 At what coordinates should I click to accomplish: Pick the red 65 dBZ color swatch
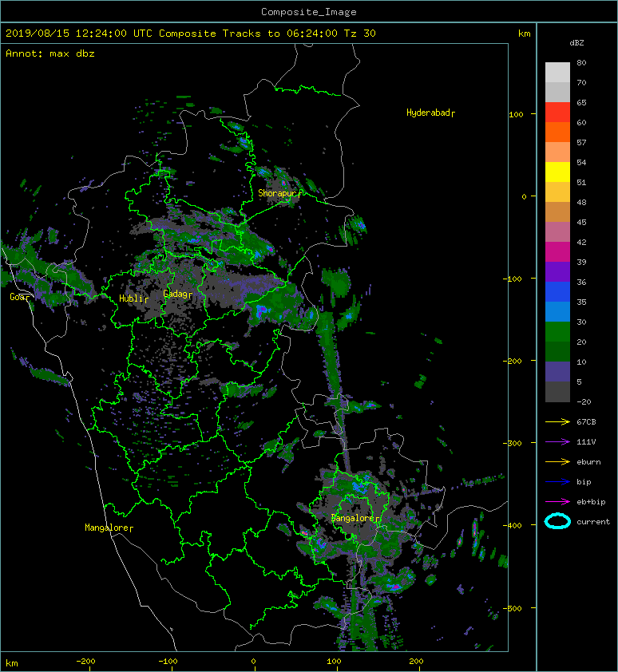coord(557,113)
